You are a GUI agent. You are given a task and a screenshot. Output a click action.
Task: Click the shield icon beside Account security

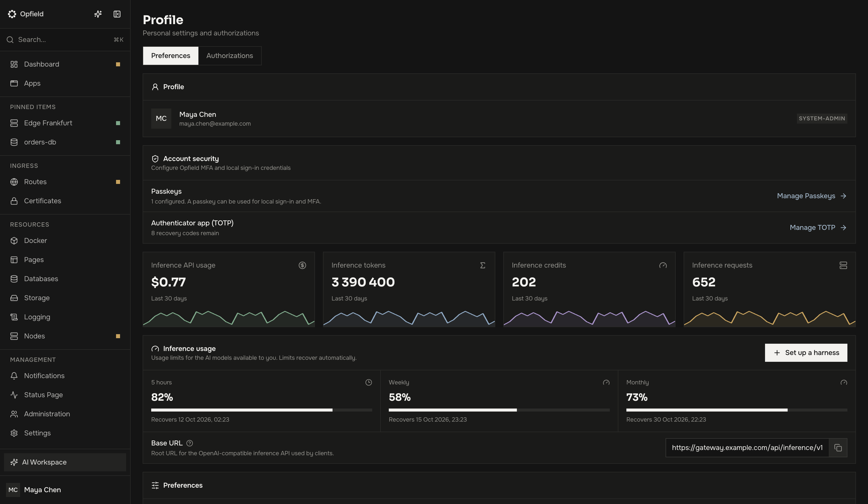[155, 159]
